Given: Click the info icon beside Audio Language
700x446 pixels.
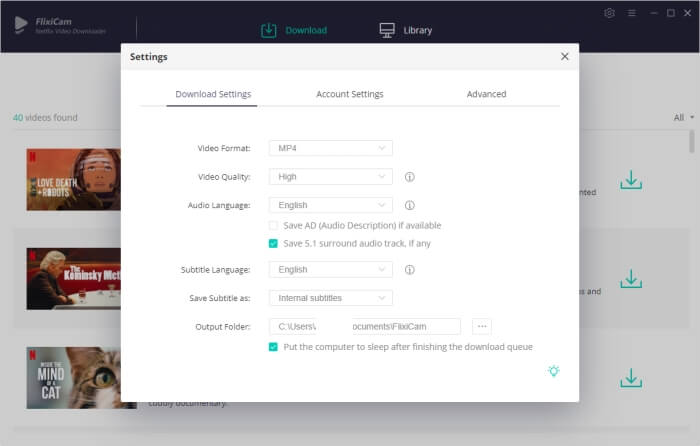Looking at the screenshot, I should click(x=409, y=205).
